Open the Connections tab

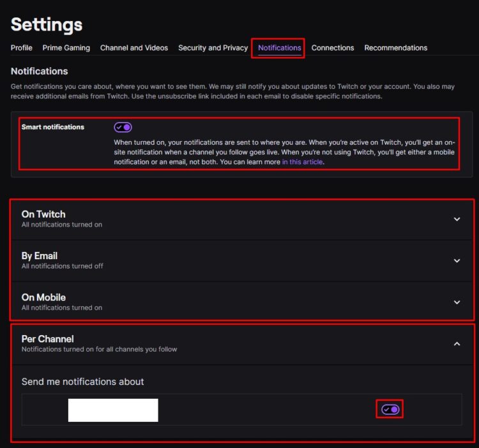coord(333,48)
